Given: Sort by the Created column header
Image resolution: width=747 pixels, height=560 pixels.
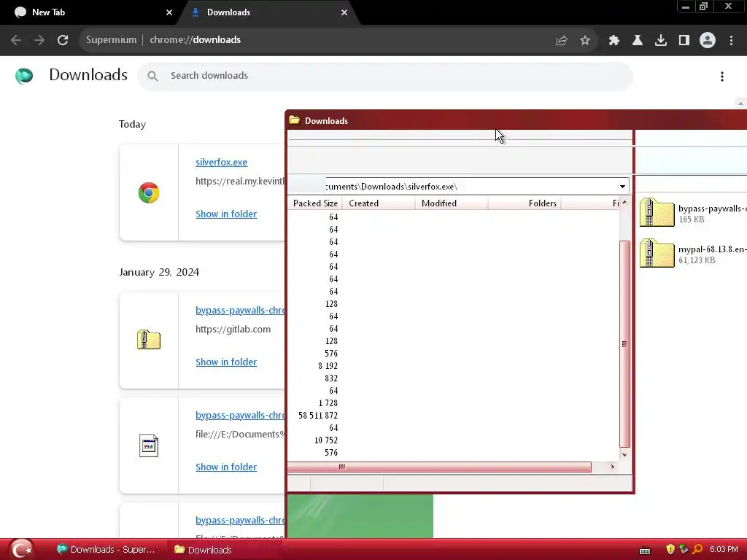Looking at the screenshot, I should (379, 203).
